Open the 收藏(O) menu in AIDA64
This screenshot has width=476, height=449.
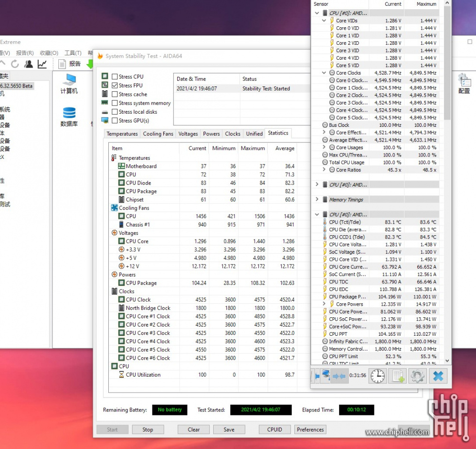49,53
